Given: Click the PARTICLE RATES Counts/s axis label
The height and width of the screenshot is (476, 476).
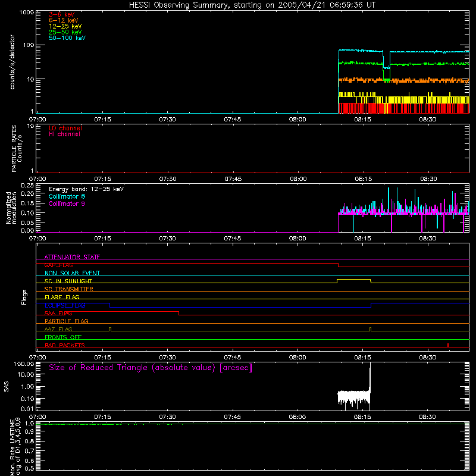Looking at the screenshot, I should [x=17, y=149].
